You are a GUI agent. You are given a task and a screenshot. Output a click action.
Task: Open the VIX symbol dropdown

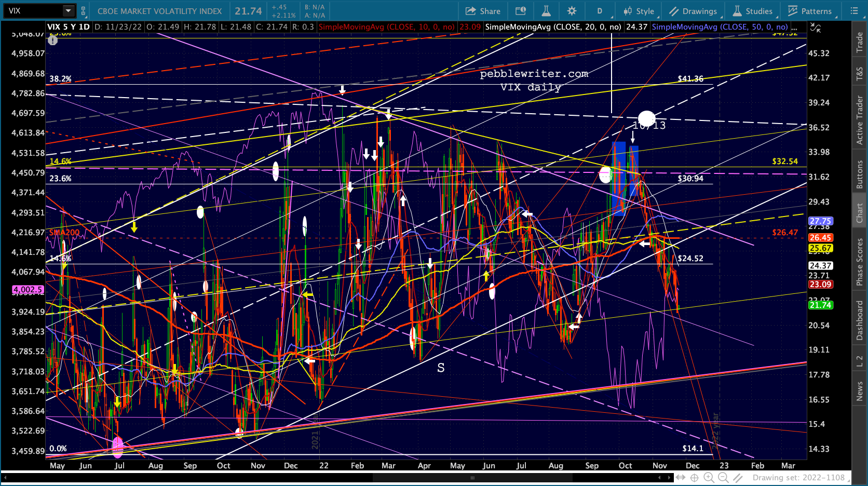68,11
